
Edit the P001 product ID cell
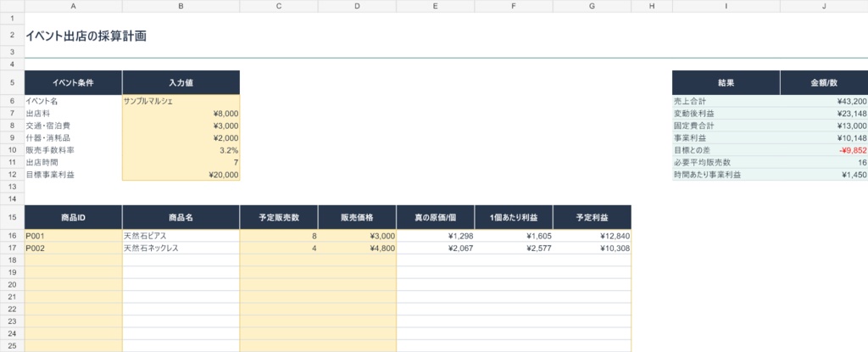pyautogui.click(x=74, y=236)
